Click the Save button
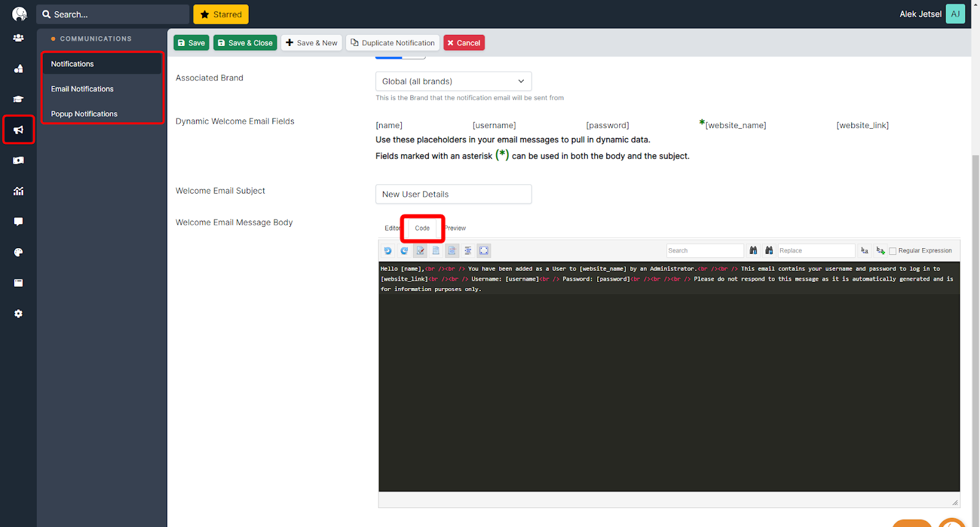This screenshot has height=527, width=980. [191, 43]
